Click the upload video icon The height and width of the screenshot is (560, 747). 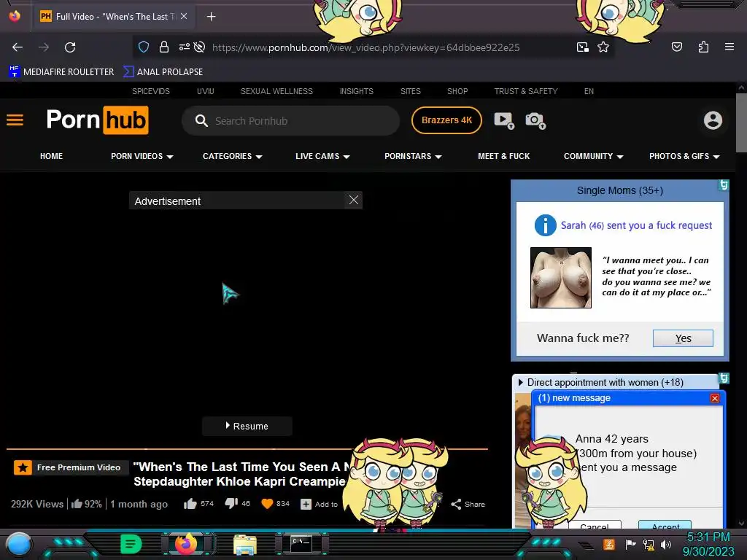coord(504,120)
